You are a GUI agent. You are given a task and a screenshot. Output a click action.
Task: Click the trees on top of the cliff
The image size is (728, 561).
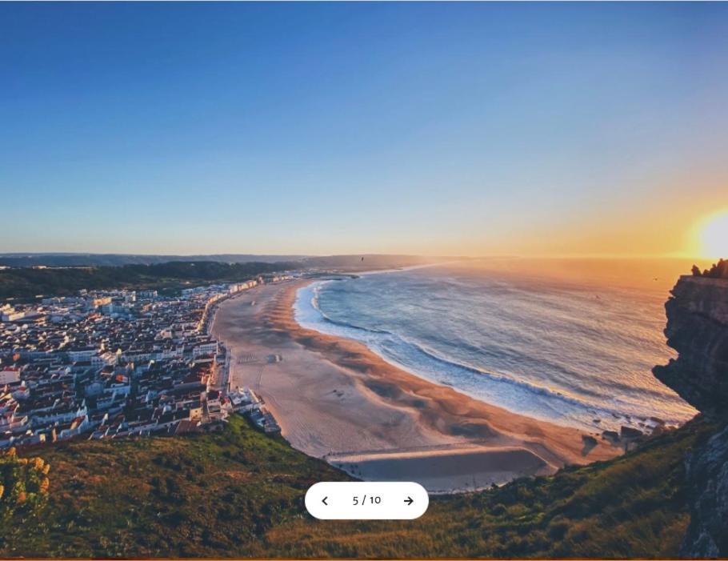tap(710, 270)
